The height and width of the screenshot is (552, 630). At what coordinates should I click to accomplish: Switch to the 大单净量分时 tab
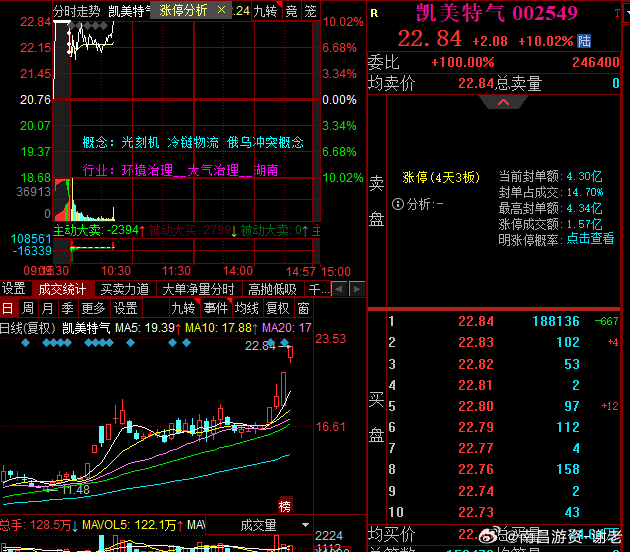(x=198, y=289)
